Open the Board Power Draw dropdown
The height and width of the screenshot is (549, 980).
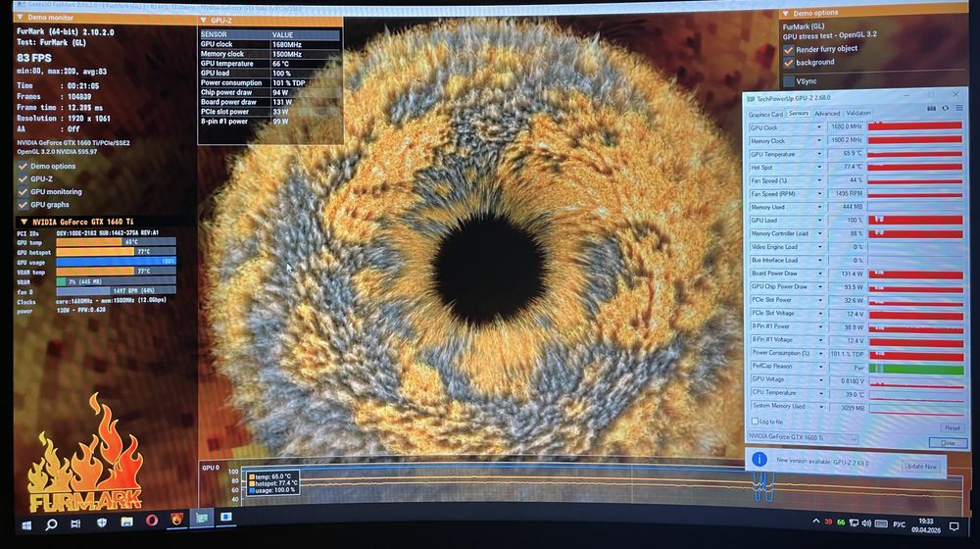tap(820, 274)
